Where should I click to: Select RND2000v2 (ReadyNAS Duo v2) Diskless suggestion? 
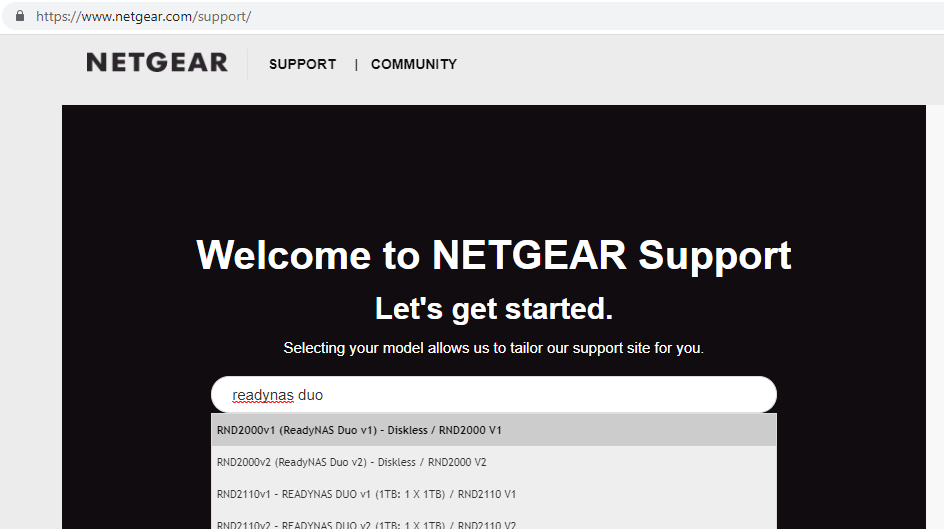coord(494,462)
